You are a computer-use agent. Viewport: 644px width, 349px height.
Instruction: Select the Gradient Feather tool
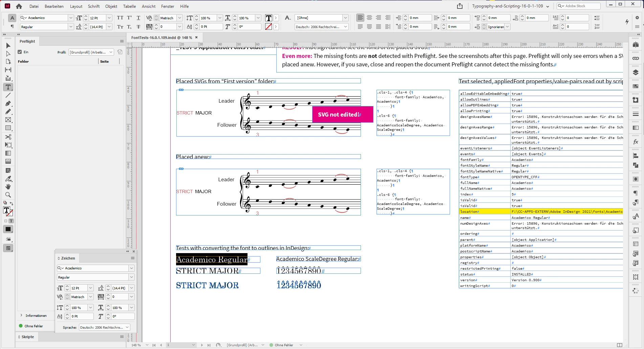click(x=8, y=161)
